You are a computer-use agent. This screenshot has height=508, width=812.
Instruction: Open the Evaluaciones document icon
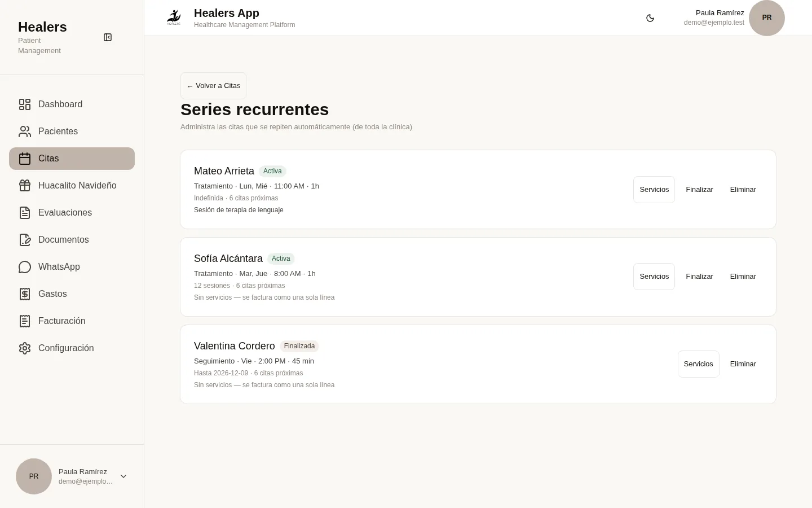tap(25, 213)
